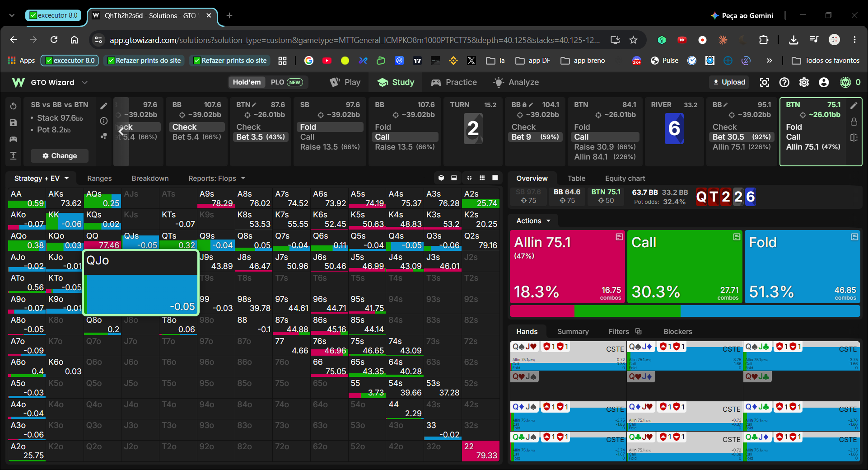Open the screenshot capture icon next to Upload
Viewport: 868px width, 470px height.
[x=765, y=82]
